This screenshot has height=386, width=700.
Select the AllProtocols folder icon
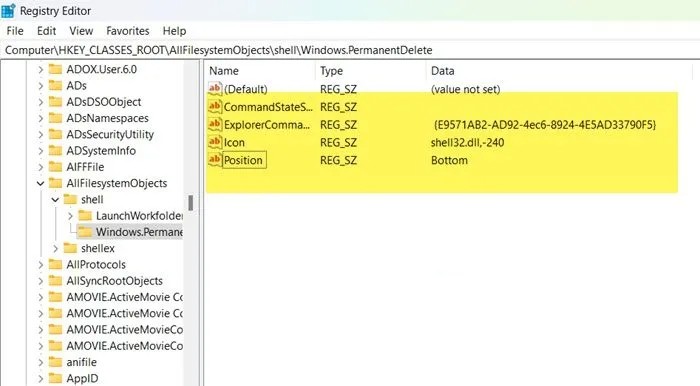(x=55, y=265)
